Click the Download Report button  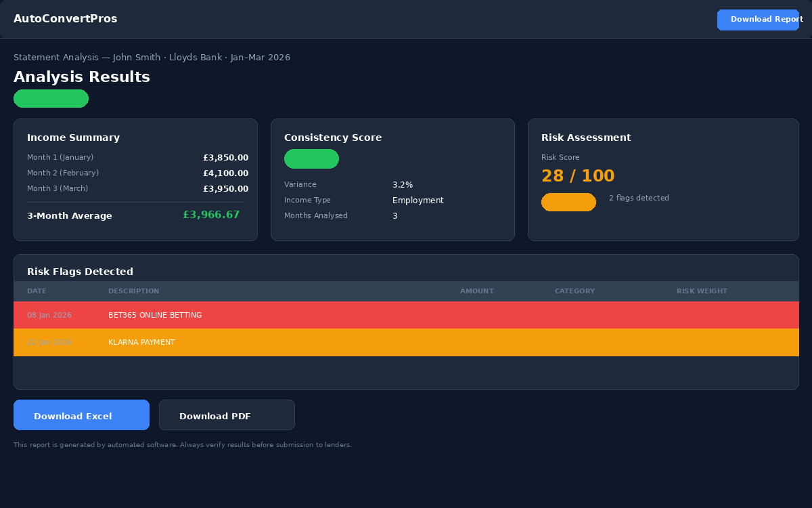(758, 20)
